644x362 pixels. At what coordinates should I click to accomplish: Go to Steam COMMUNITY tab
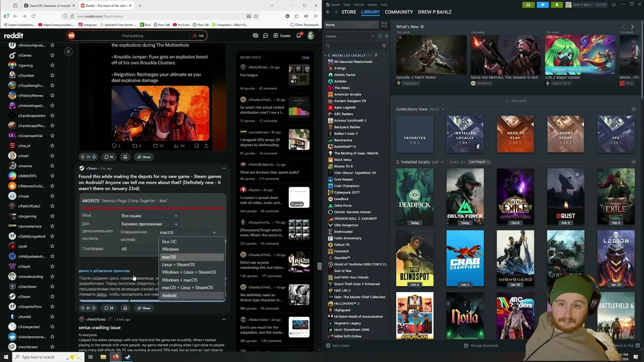click(399, 12)
